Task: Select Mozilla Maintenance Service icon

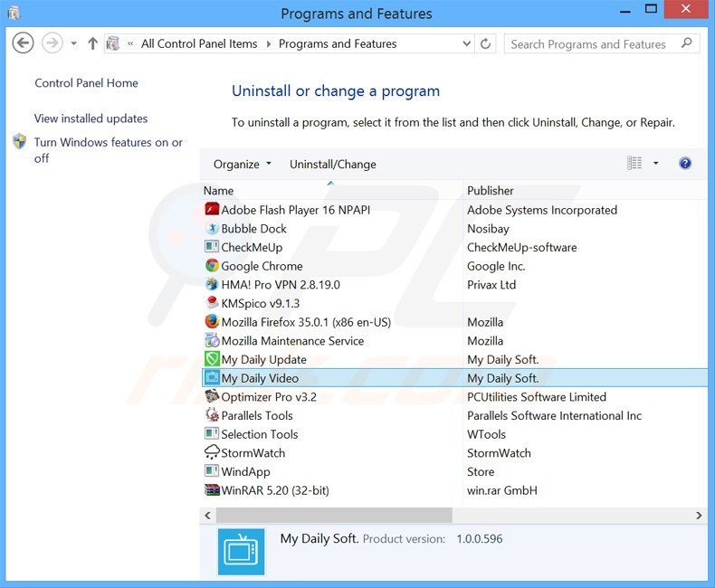Action: [212, 340]
